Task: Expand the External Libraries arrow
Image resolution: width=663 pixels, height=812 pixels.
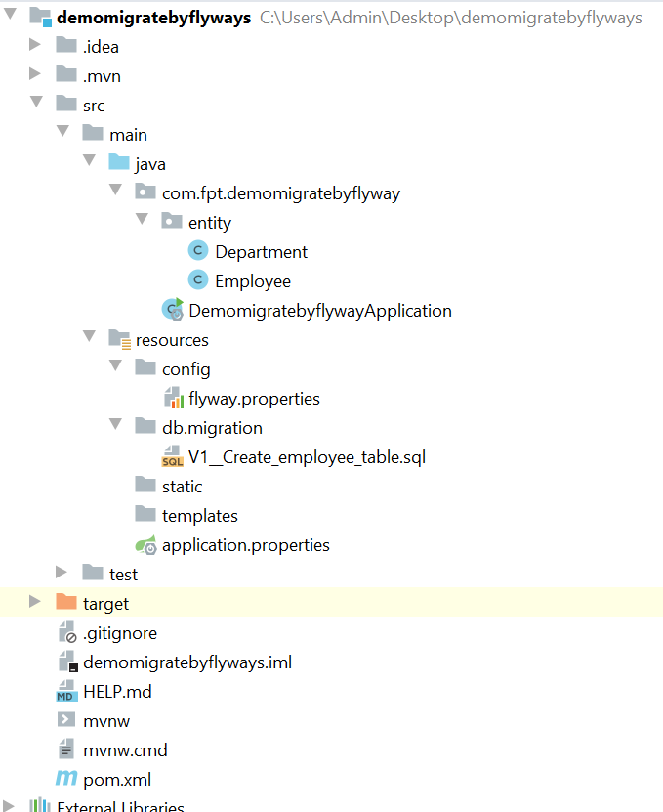Action: [9, 806]
